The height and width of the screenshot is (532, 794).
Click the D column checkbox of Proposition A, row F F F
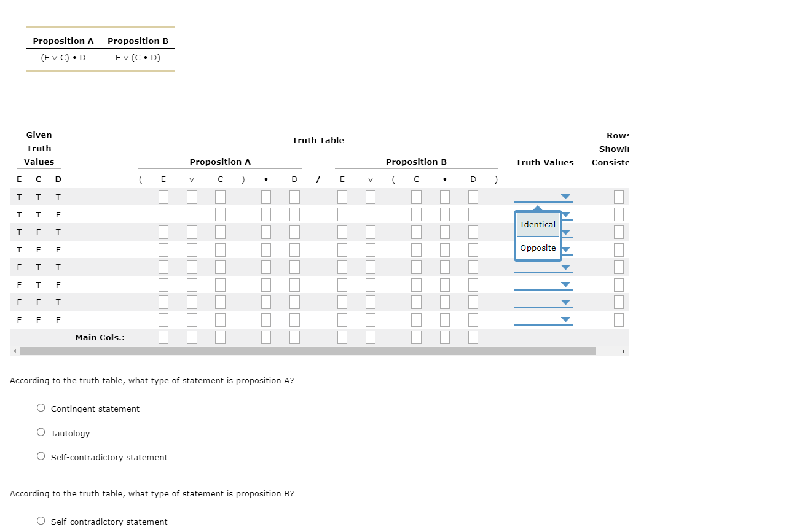pos(294,319)
